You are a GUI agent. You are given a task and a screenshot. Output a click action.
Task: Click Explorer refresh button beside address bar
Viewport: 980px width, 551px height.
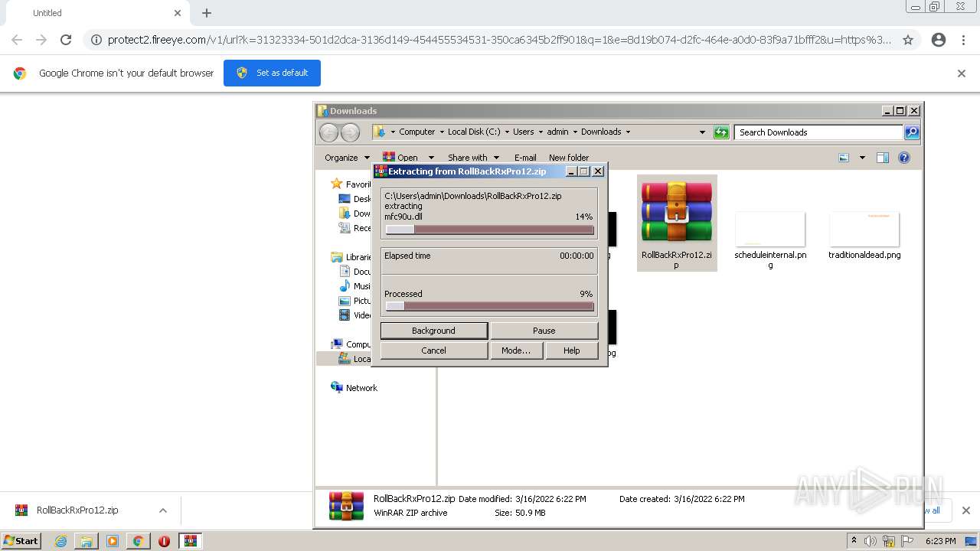pos(721,132)
